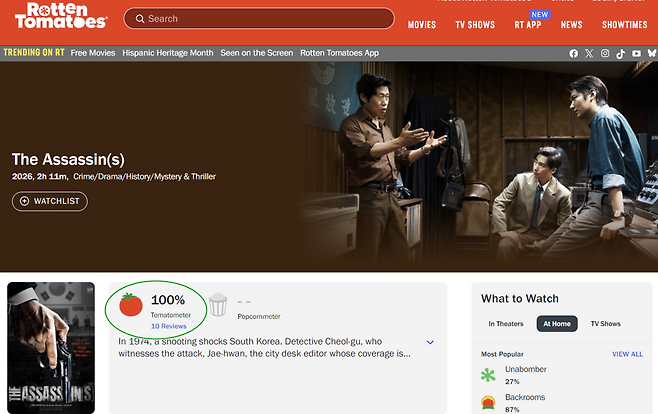Open the RT APP menu item
The height and width of the screenshot is (414, 658).
(527, 25)
